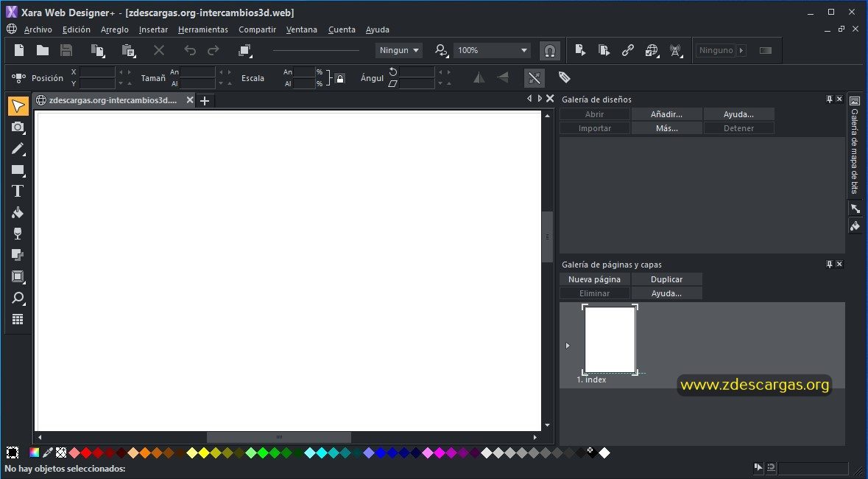Select the Zoom magnifier tool
This screenshot has width=868, height=479.
pos(18,298)
